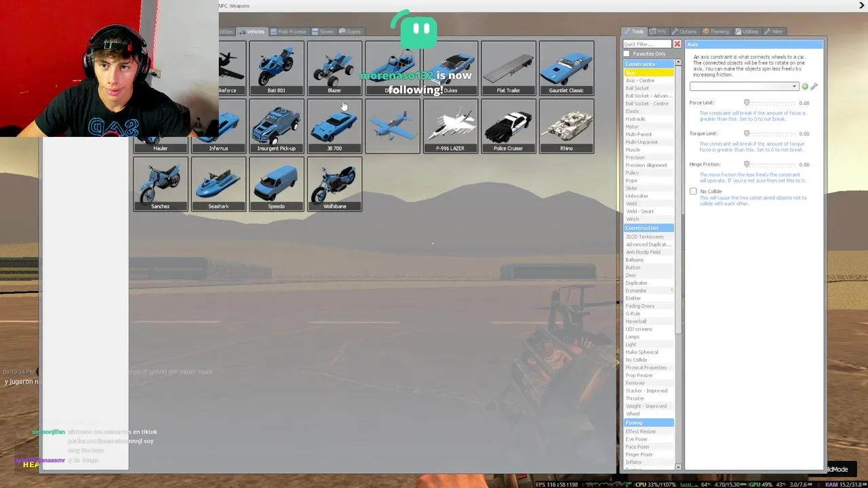Spawn the Seashark jet ski

pos(218,184)
